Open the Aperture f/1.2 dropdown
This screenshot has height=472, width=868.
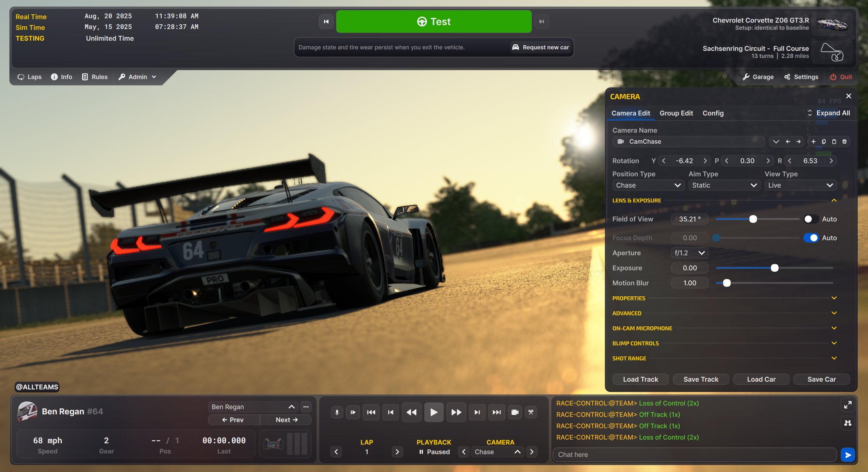click(690, 253)
